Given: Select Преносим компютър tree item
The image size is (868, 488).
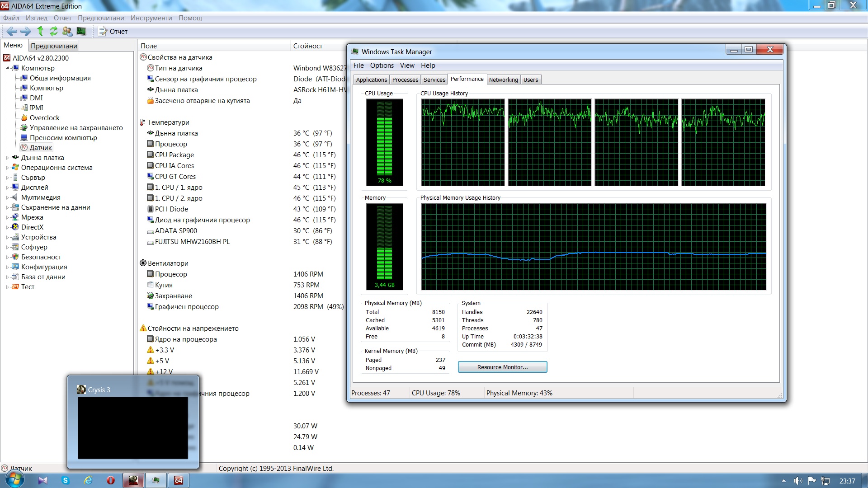Looking at the screenshot, I should (x=63, y=138).
